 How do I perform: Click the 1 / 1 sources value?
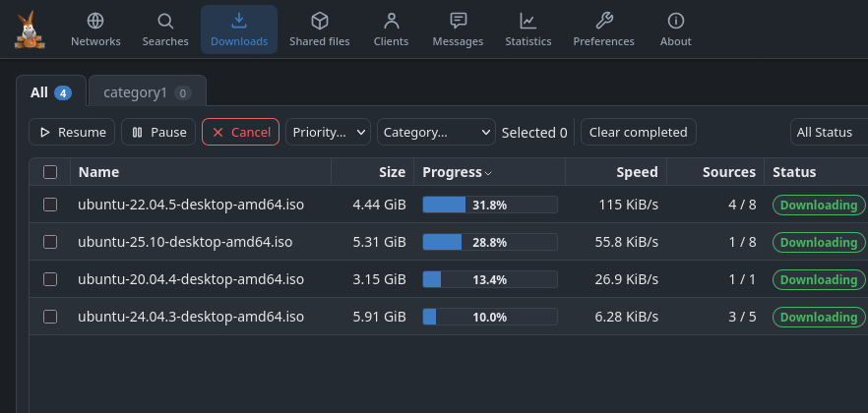pos(742,279)
